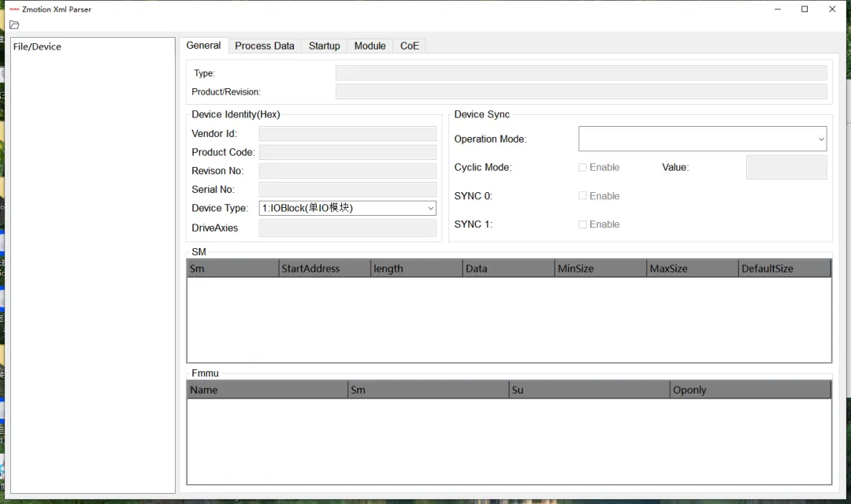Click the Product/Revision field
This screenshot has width=851, height=504.
click(582, 91)
